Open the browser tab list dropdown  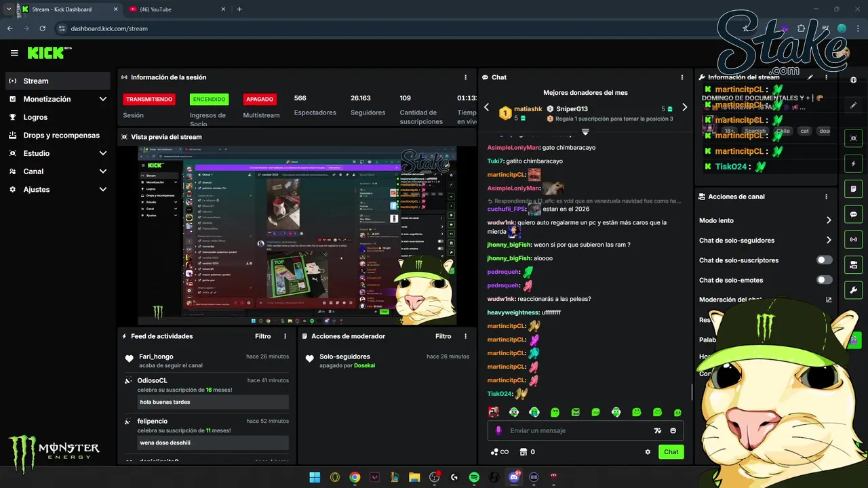[9, 9]
